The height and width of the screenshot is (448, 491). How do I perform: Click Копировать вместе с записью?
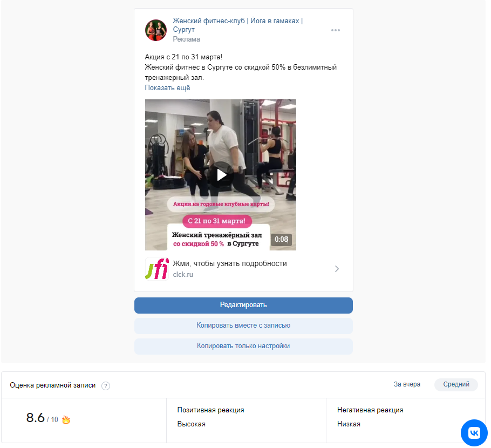(243, 325)
